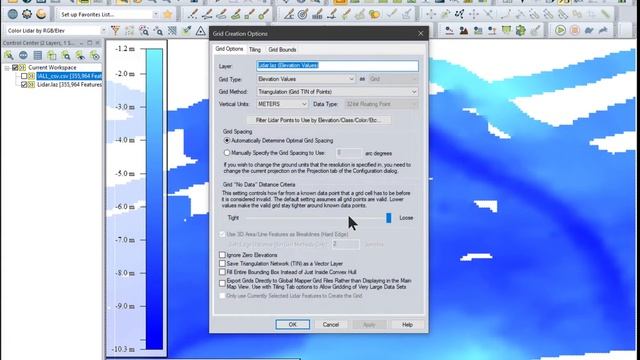The width and height of the screenshot is (640, 360).
Task: Click the blue curved arrow icon after the stop icon
Action: tap(589, 30)
